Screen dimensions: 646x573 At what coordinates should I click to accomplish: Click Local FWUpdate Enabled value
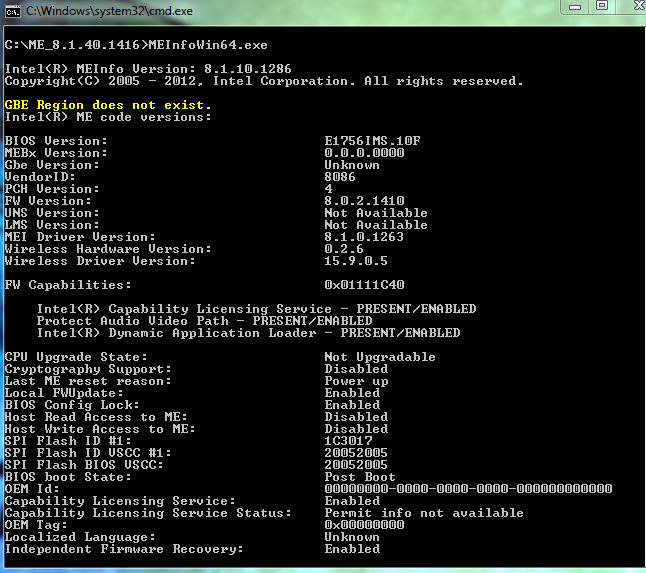coord(352,393)
